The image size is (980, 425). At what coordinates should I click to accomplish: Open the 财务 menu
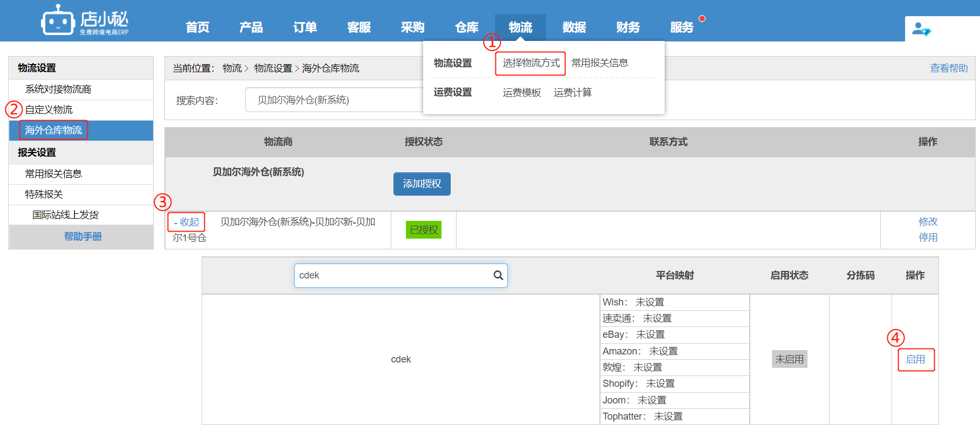628,27
